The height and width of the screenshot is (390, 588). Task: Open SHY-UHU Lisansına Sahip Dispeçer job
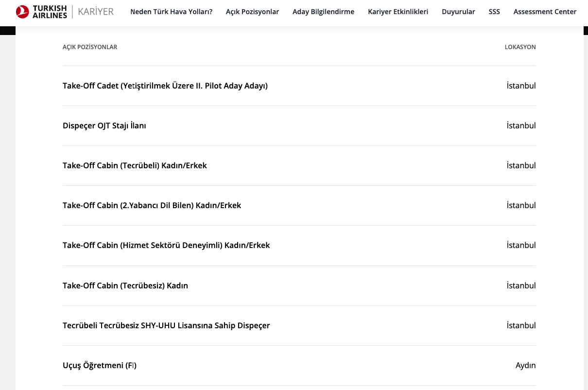(x=166, y=326)
